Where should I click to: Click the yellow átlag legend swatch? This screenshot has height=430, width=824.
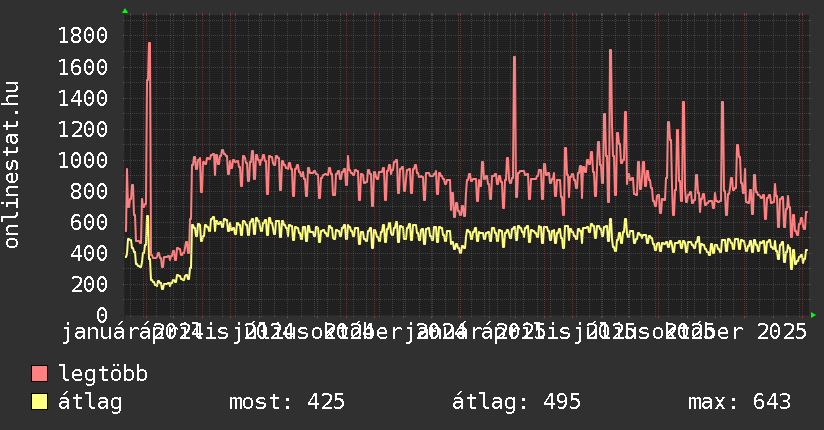coord(40,402)
